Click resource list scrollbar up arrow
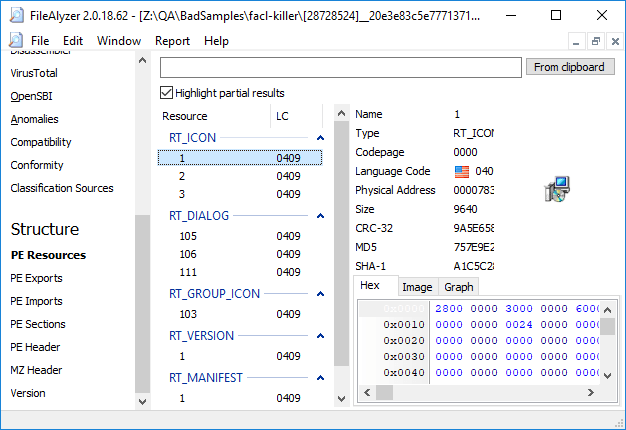The image size is (626, 430). (341, 113)
